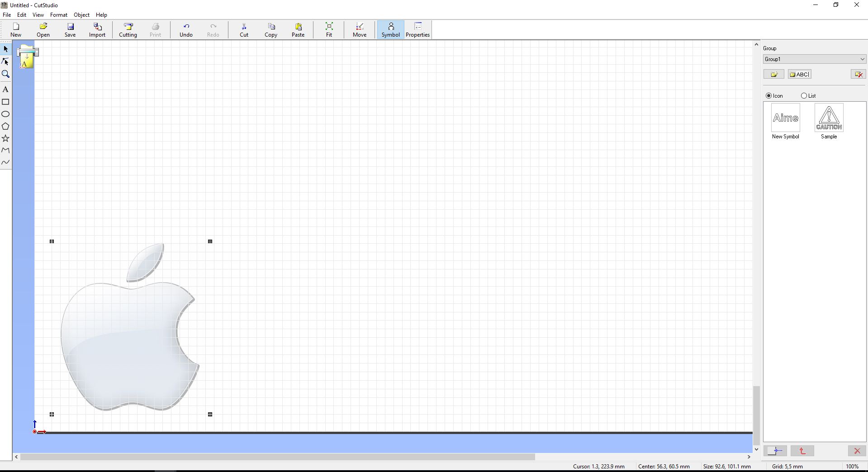The image size is (868, 472).
Task: Choose the polyline drawing tool
Action: point(6,150)
